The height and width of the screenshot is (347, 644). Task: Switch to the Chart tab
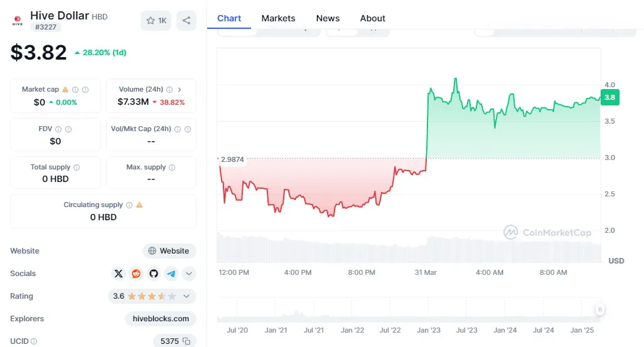[229, 18]
